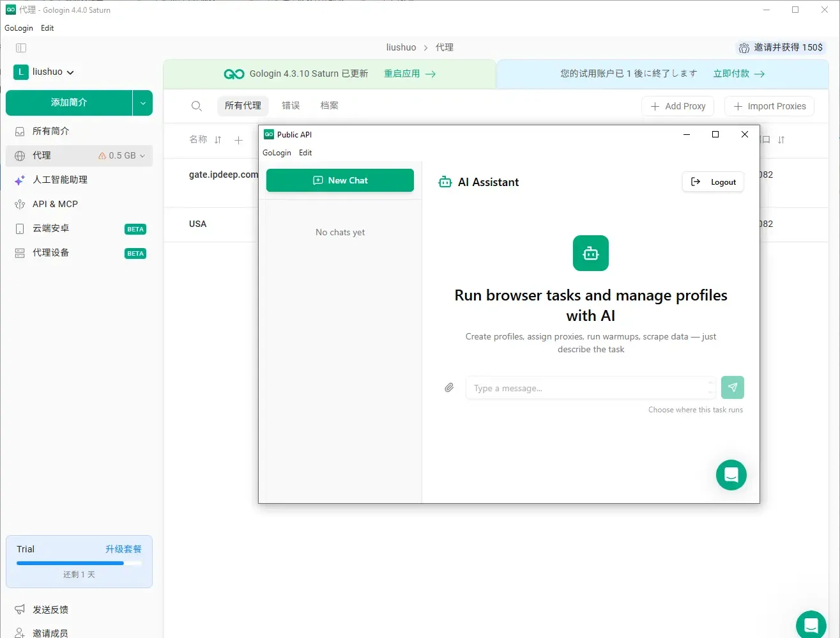Open Edit menu in Public API window
840x638 pixels.
pyautogui.click(x=305, y=153)
